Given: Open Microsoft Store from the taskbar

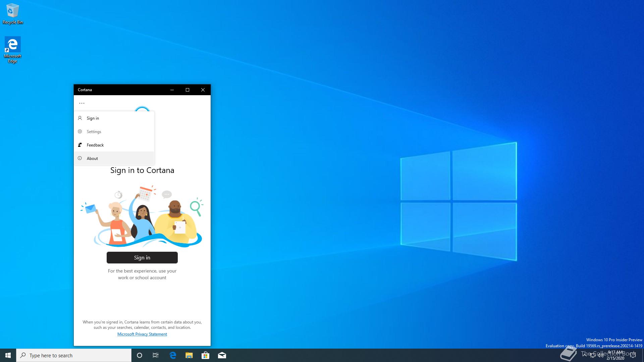Looking at the screenshot, I should point(205,355).
